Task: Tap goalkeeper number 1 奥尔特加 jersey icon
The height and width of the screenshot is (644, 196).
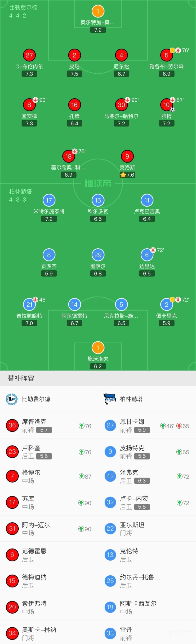Action: 98,11
